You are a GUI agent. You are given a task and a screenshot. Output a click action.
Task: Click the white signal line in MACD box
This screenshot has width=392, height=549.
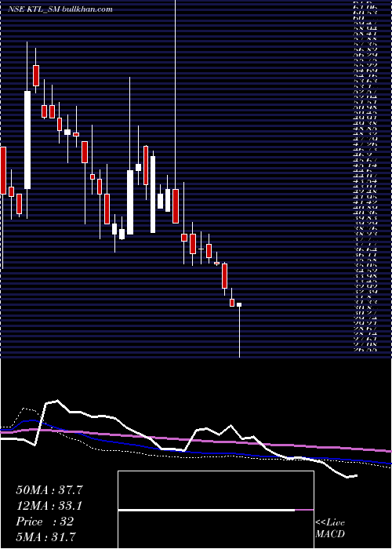[206, 510]
